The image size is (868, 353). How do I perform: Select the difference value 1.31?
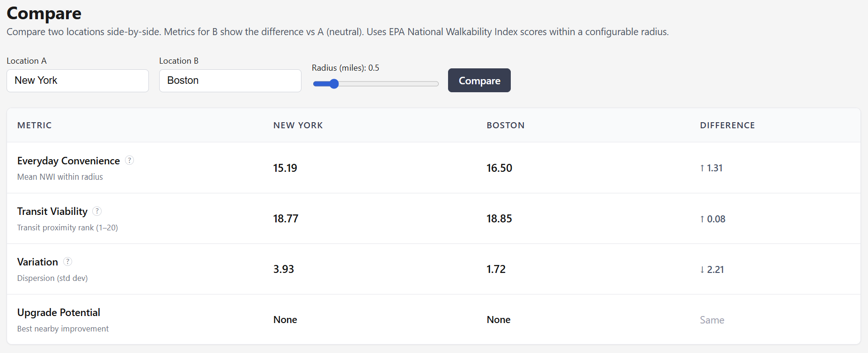(x=711, y=168)
